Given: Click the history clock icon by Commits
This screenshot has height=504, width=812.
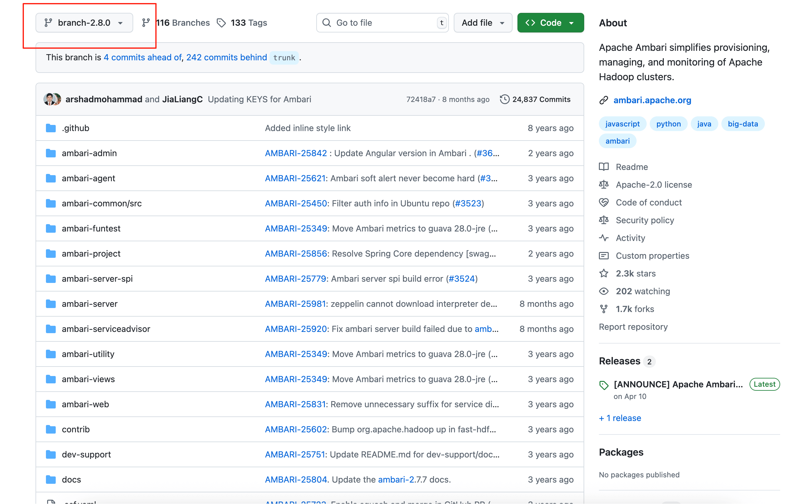Looking at the screenshot, I should [x=505, y=99].
